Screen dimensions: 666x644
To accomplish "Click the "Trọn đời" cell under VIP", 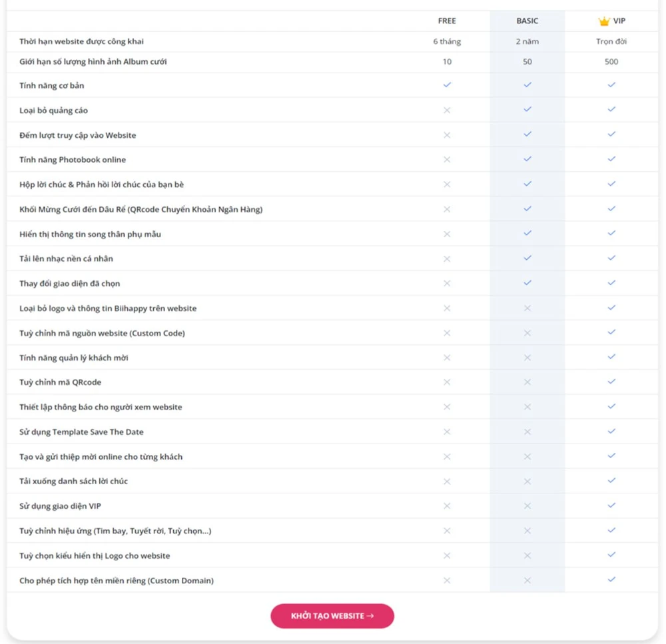I will 611,41.
